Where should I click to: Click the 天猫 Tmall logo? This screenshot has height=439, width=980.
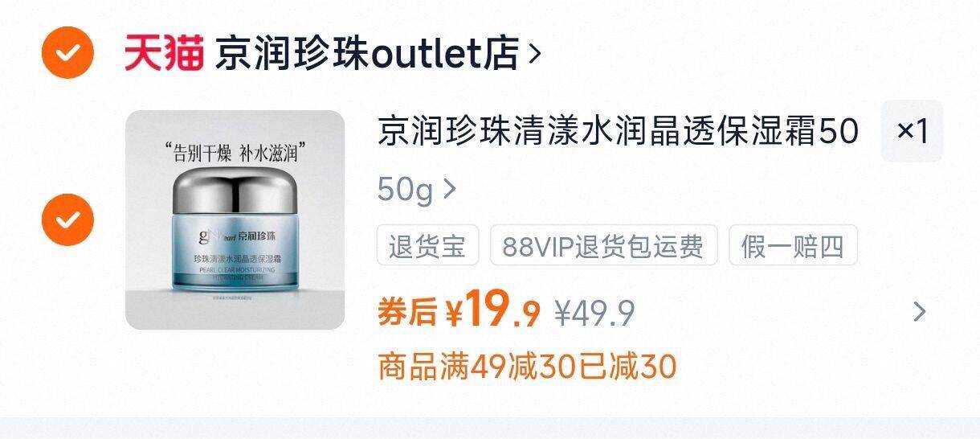pyautogui.click(x=164, y=54)
